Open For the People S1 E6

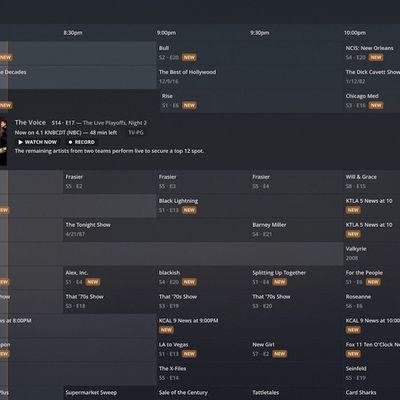click(372, 278)
